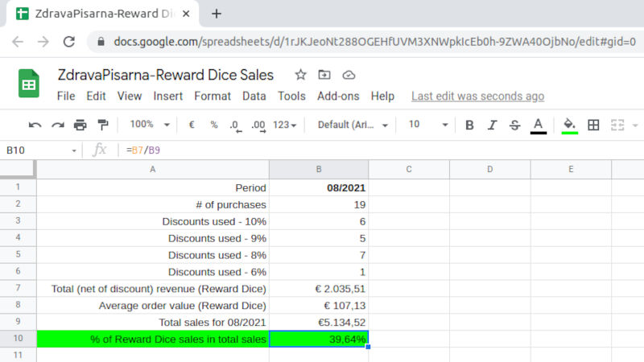The image size is (644, 362).
Task: Select cell B7 with € 2.035,51
Action: pos(319,288)
